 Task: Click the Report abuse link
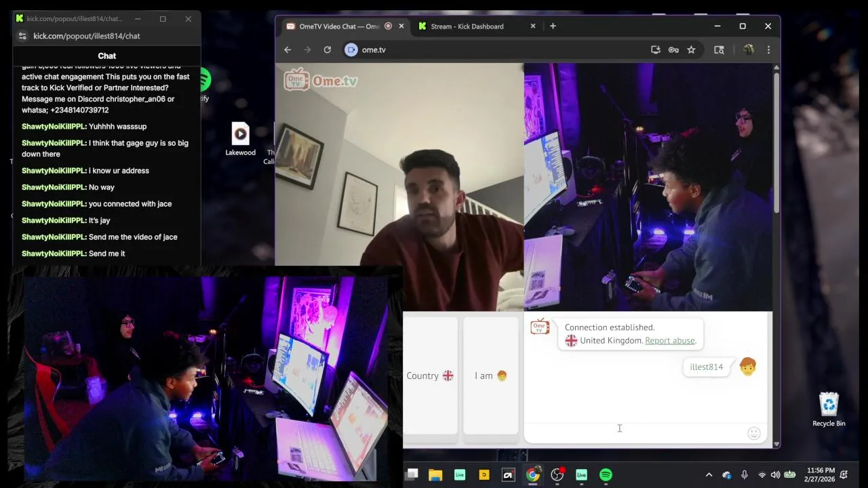(670, 340)
